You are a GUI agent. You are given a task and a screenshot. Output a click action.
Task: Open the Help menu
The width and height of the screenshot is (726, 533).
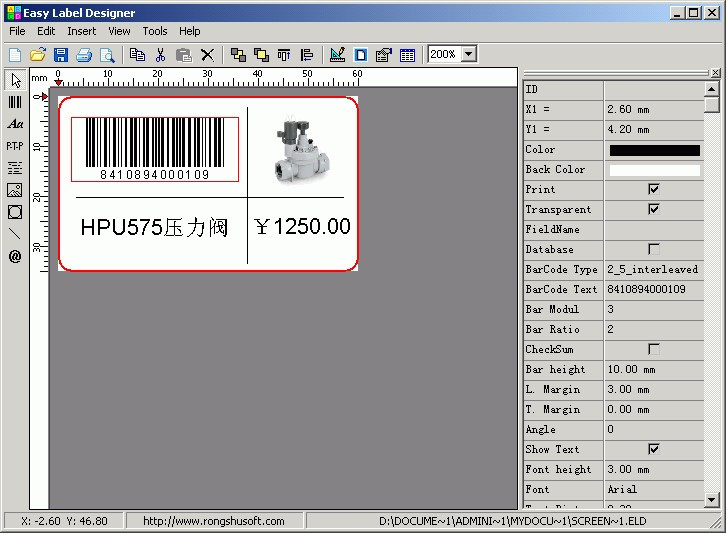click(189, 31)
